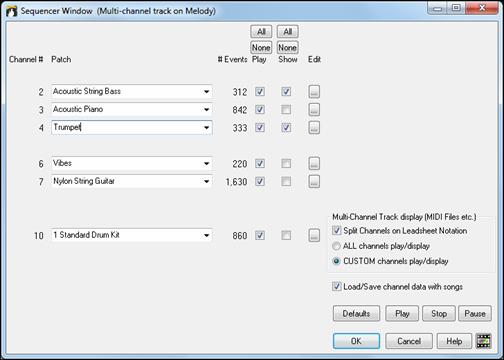The image size is (504, 360).
Task: Close the Sequencer Window
Action: 482,8
